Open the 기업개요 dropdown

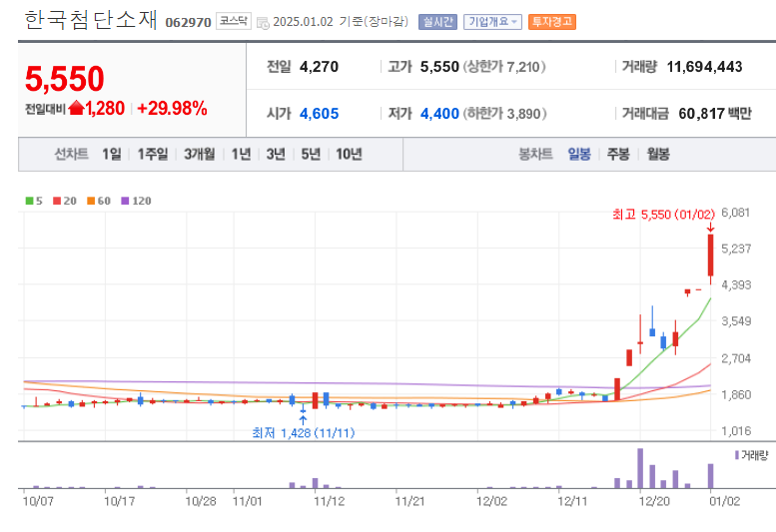[x=492, y=22]
